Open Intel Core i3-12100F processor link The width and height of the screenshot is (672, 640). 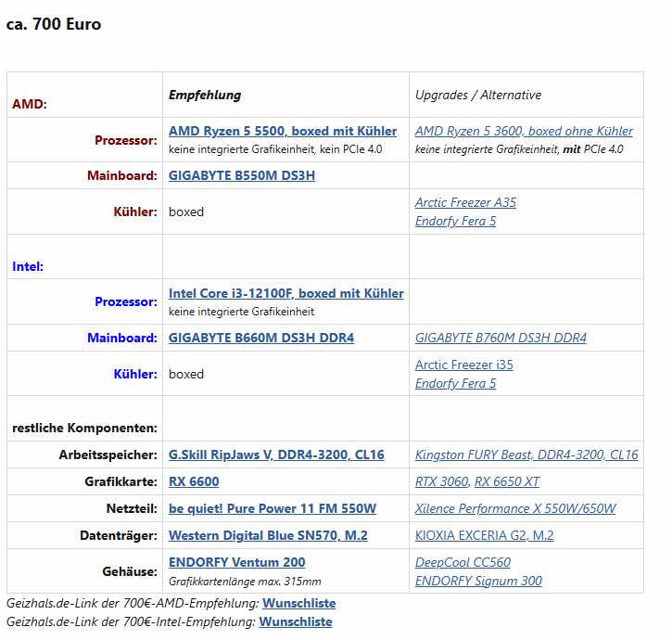click(285, 293)
